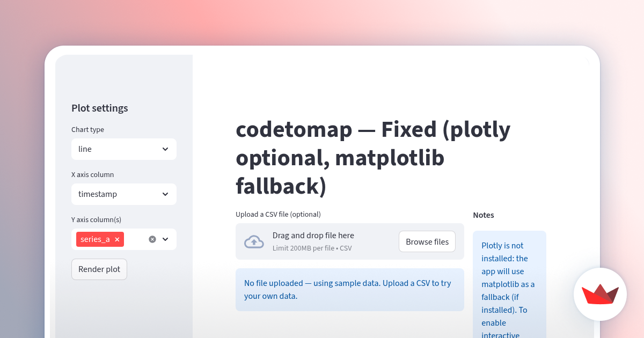The height and width of the screenshot is (338, 644).
Task: Click the faint close icon at top right
Action: pyautogui.click(x=587, y=61)
